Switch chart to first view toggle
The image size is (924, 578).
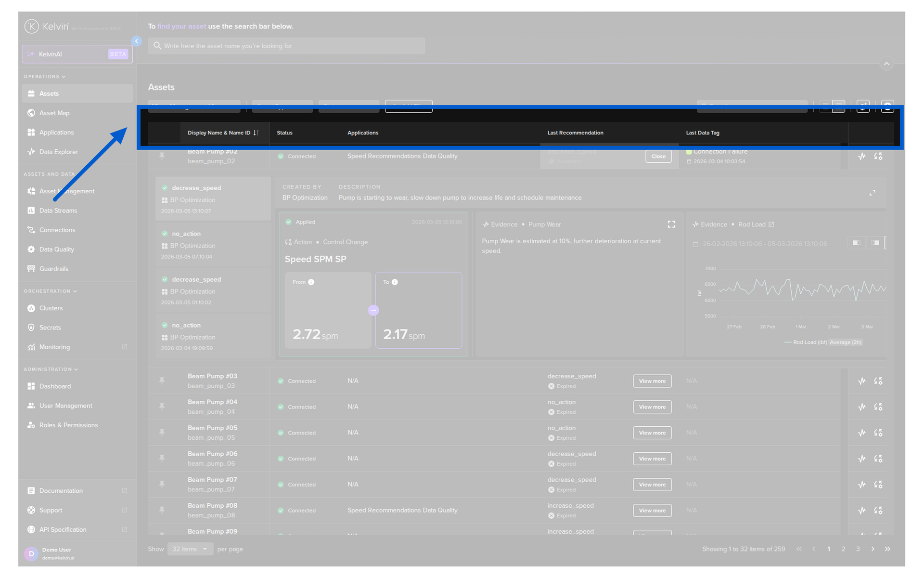[857, 243]
